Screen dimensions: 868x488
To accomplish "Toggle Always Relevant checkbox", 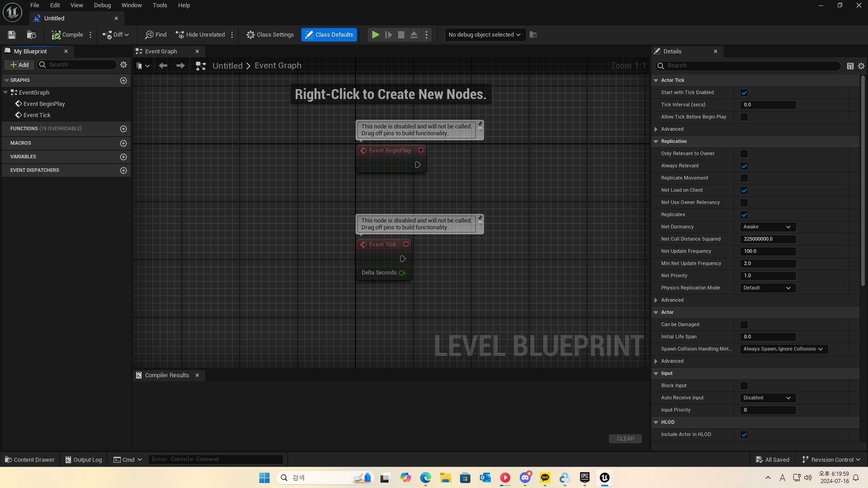I will pos(744,166).
